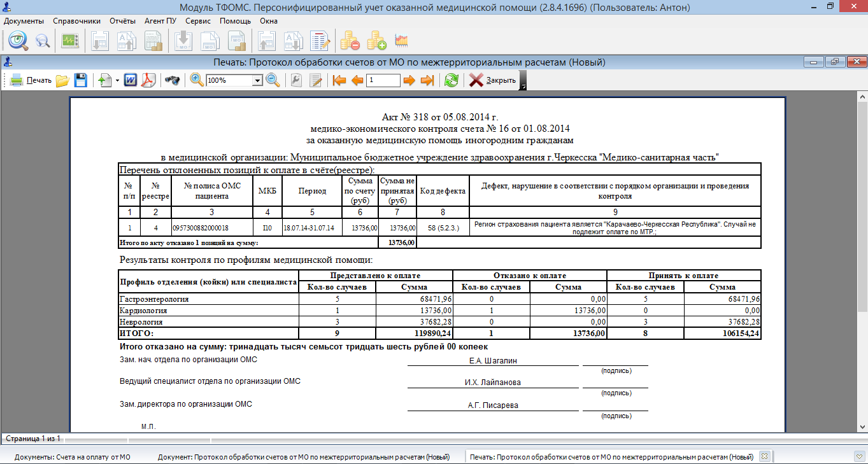Viewport: 868px width, 464px height.
Task: Open the Справочники menu
Action: click(x=77, y=21)
